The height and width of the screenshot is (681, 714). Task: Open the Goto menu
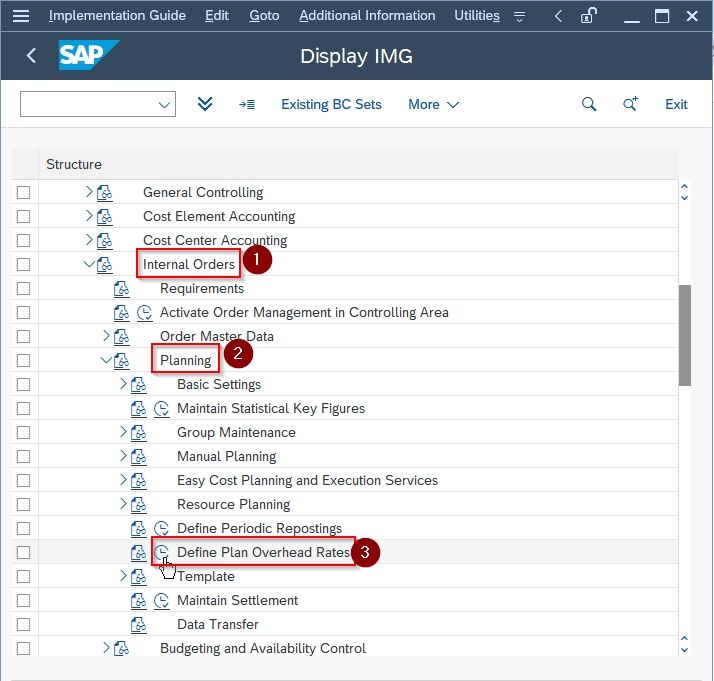pyautogui.click(x=264, y=15)
